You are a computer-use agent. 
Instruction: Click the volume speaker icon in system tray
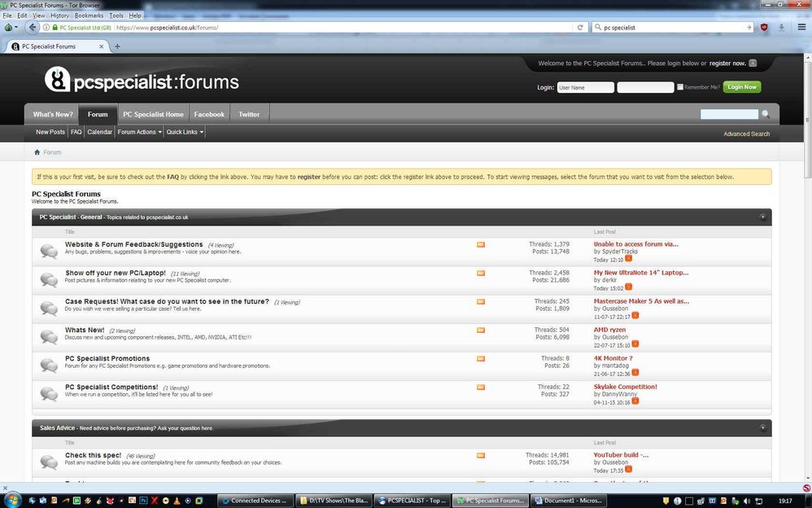747,501
